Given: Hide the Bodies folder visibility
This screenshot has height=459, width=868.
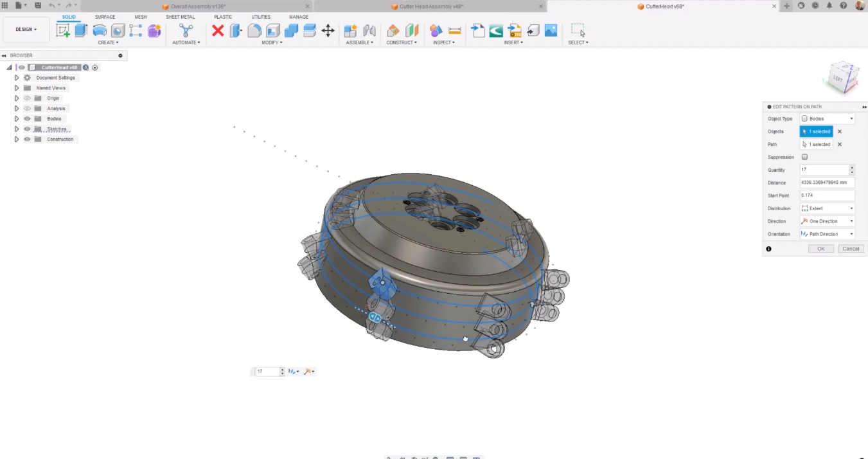Looking at the screenshot, I should click(27, 119).
